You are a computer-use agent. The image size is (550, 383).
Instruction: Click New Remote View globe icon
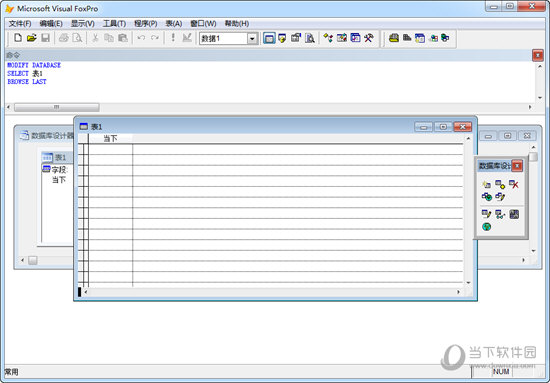[487, 197]
